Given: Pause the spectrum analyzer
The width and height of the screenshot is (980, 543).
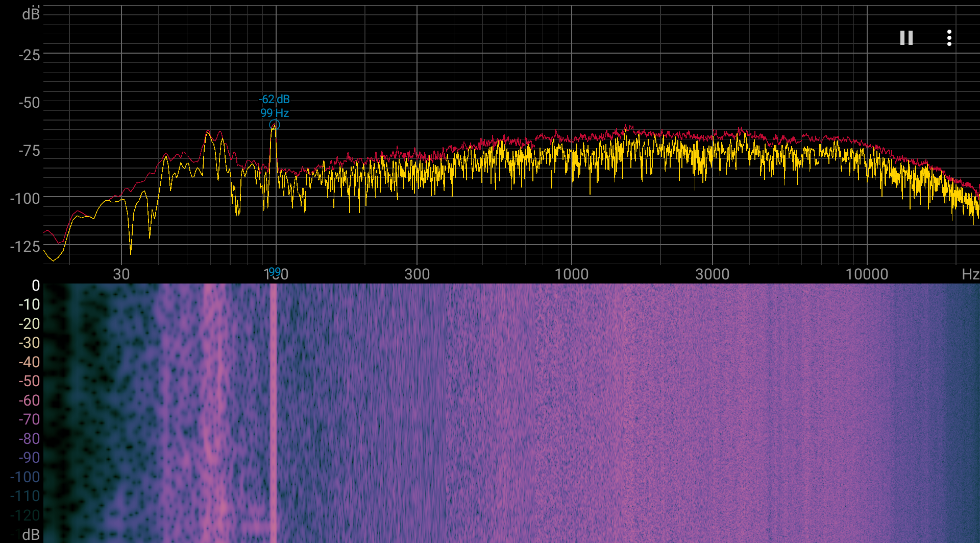Looking at the screenshot, I should coord(906,38).
